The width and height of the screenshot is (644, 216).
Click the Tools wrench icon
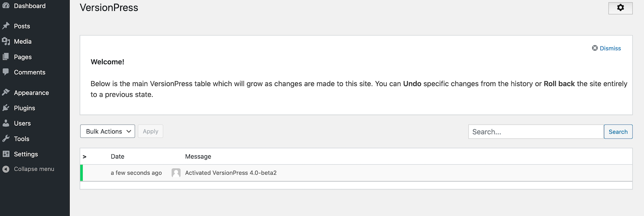coord(6,139)
